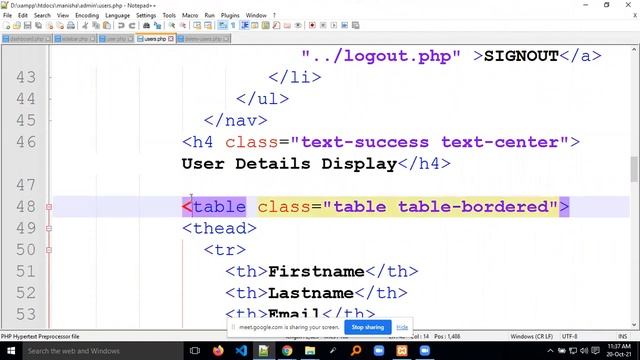The height and width of the screenshot is (360, 640).
Task: Open the Language menu
Action: click(118, 15)
